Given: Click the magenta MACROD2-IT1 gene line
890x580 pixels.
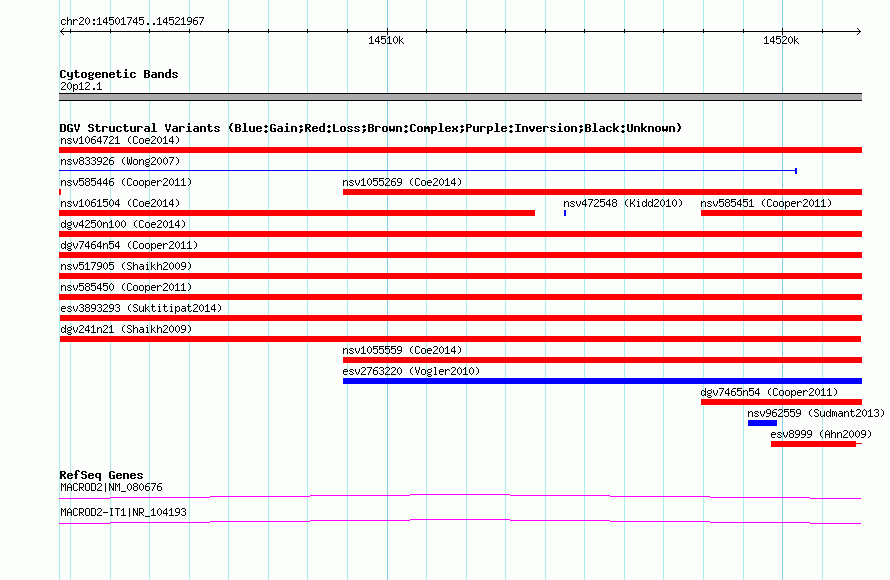Looking at the screenshot, I should pos(460,522).
